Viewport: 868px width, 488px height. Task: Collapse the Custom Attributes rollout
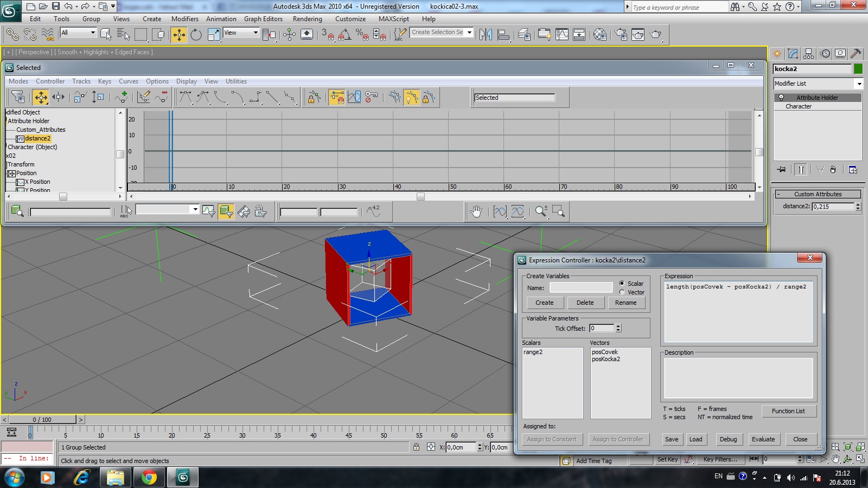tap(818, 194)
